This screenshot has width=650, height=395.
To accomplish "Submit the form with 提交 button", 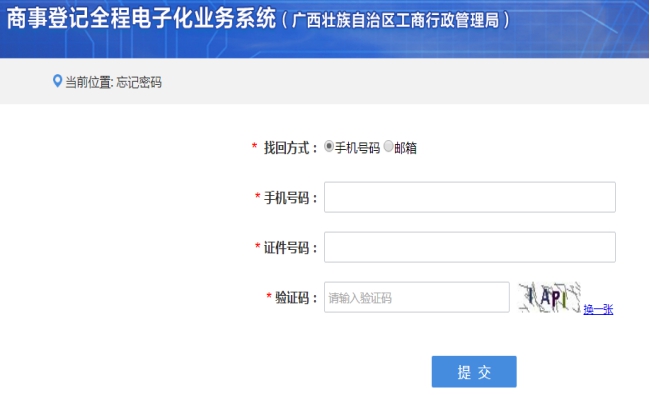I will click(474, 372).
